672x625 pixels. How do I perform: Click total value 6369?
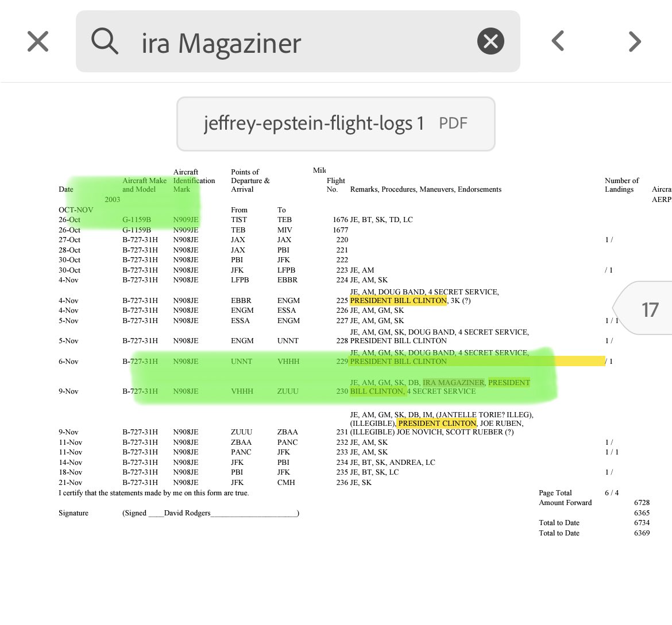pyautogui.click(x=642, y=533)
